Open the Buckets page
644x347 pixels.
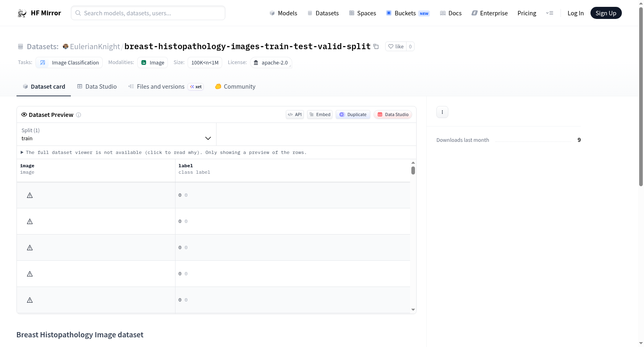(408, 13)
